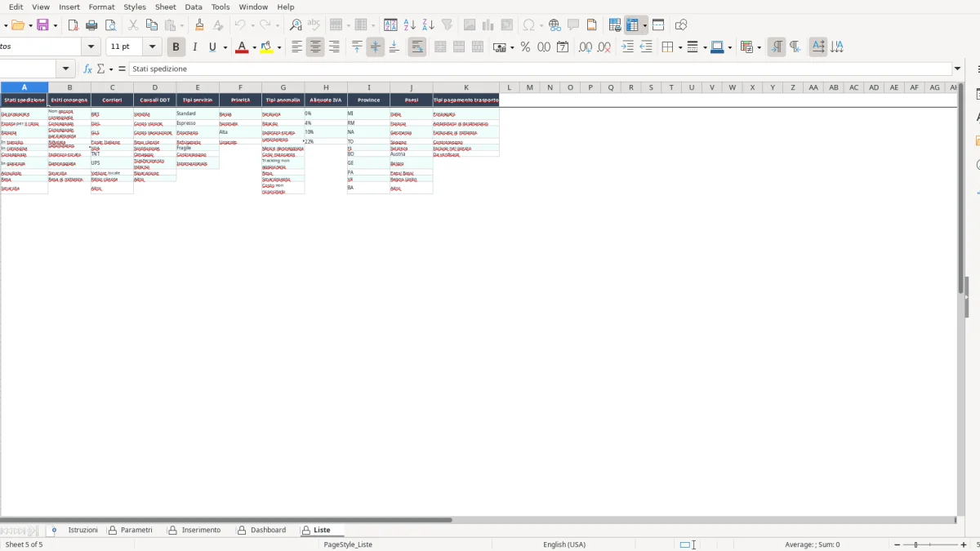Viewport: 980px width, 551px height.
Task: Click the horizontal scrollbar
Action: 226,519
